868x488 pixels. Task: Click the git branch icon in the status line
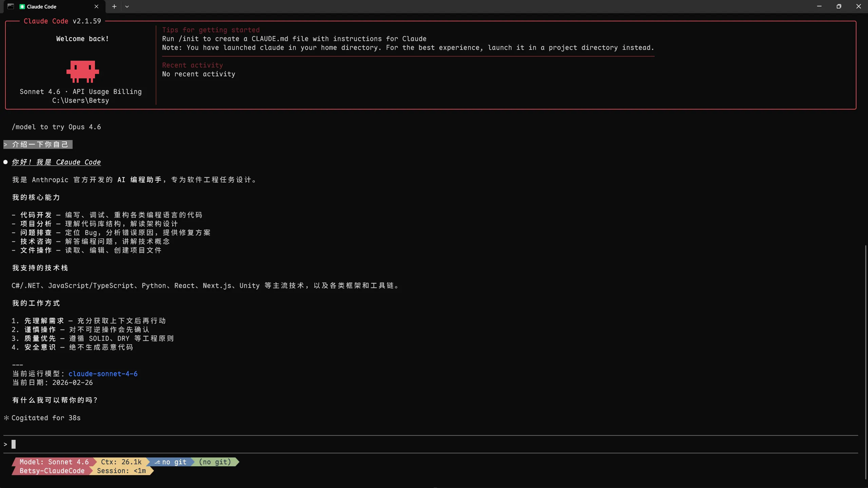coord(157,462)
